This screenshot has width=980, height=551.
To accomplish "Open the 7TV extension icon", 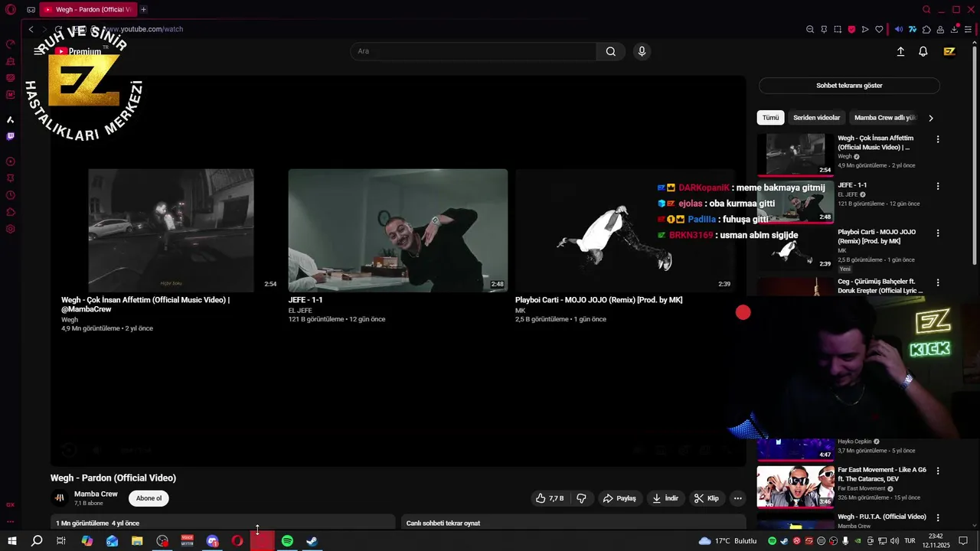I will coord(913,29).
